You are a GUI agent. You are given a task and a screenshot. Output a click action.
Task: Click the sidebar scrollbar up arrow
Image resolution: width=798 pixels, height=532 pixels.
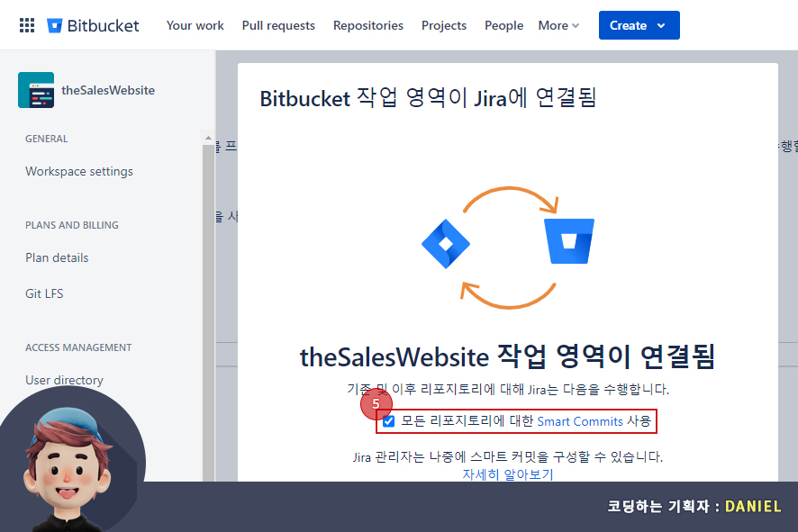[208, 138]
